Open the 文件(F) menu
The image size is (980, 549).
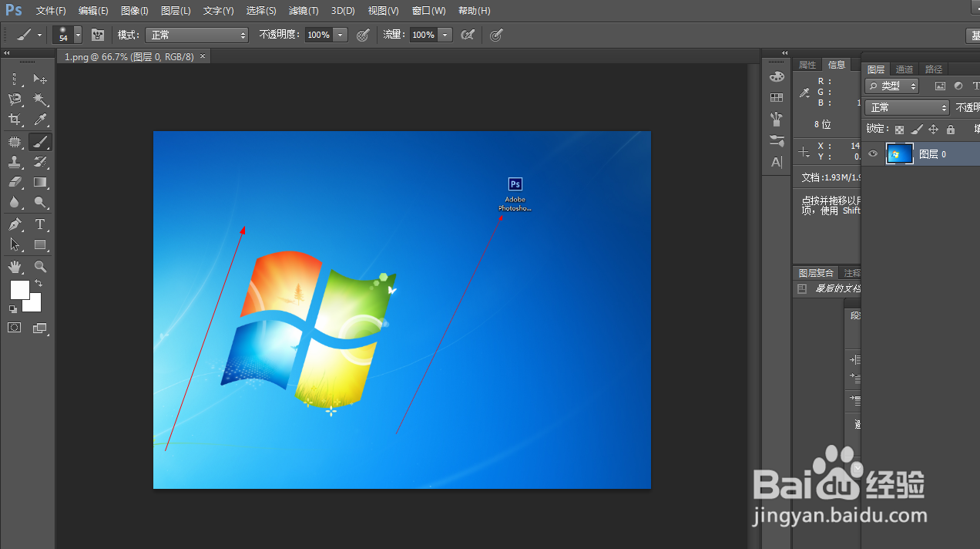pos(51,11)
